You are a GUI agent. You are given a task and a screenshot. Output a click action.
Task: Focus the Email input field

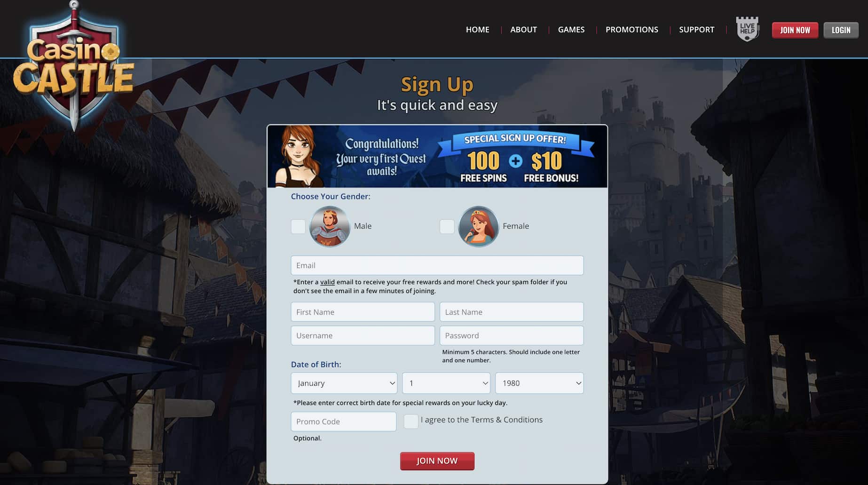click(437, 265)
